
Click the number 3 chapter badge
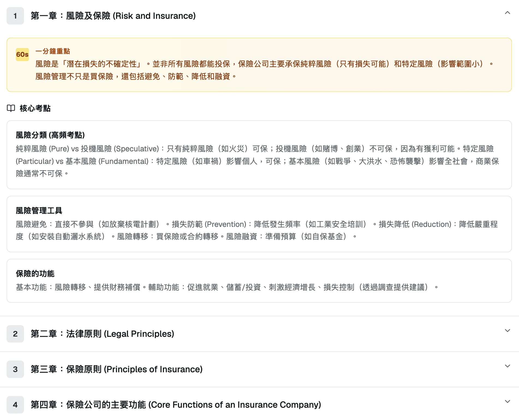[15, 369]
